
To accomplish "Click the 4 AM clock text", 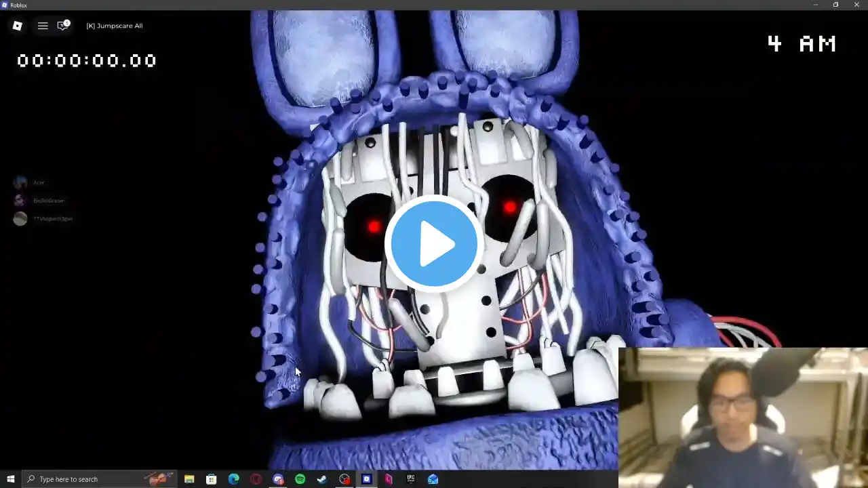I will (x=802, y=44).
